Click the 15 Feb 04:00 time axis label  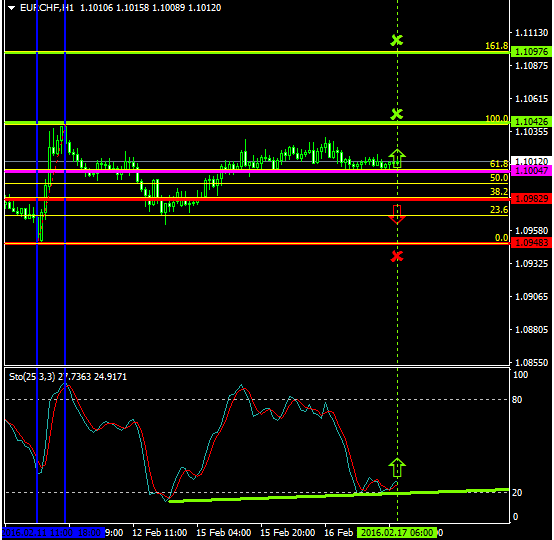[x=224, y=533]
